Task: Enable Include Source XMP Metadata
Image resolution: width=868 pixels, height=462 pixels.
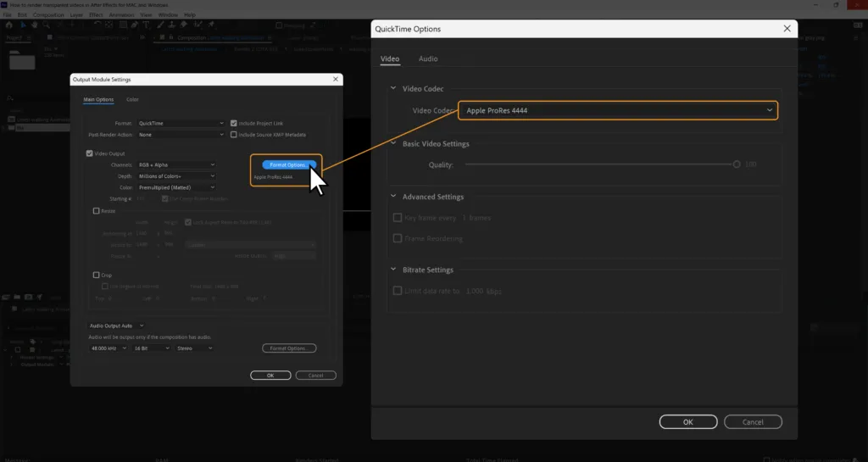Action: 234,135
